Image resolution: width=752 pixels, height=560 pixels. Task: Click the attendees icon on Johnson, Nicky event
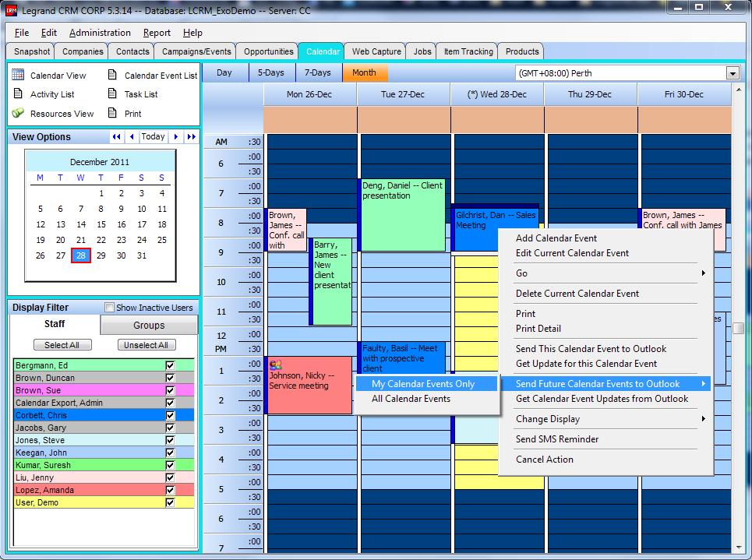click(275, 365)
